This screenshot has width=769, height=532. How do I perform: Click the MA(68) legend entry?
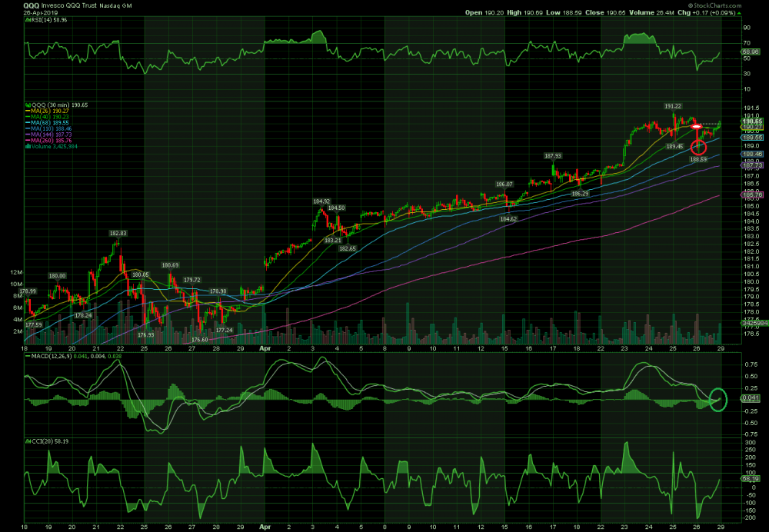50,123
